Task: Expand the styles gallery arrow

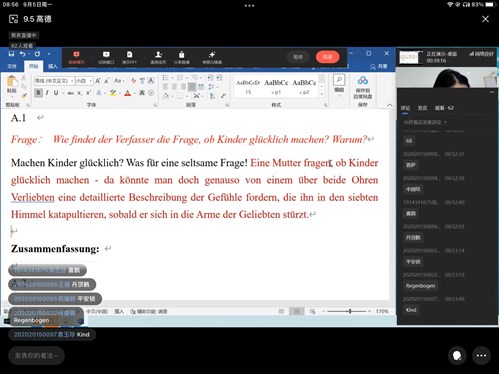Action: [322, 94]
